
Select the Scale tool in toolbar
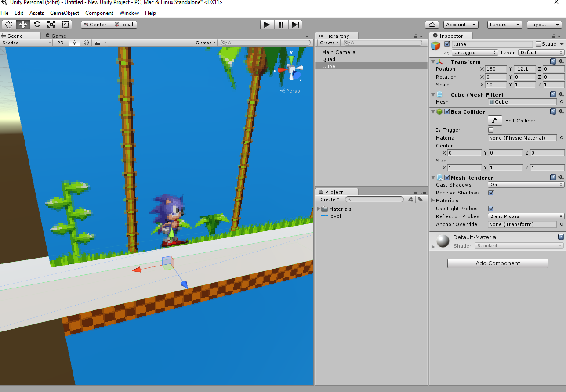pos(51,25)
